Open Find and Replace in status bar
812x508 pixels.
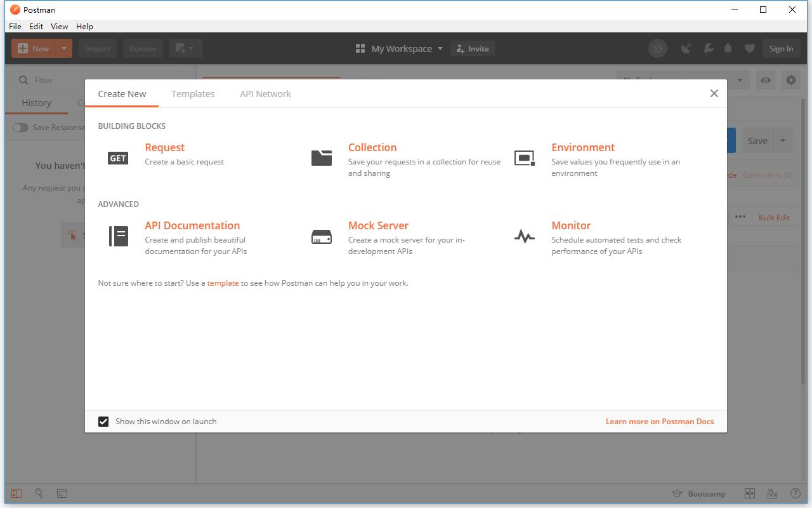pos(39,493)
